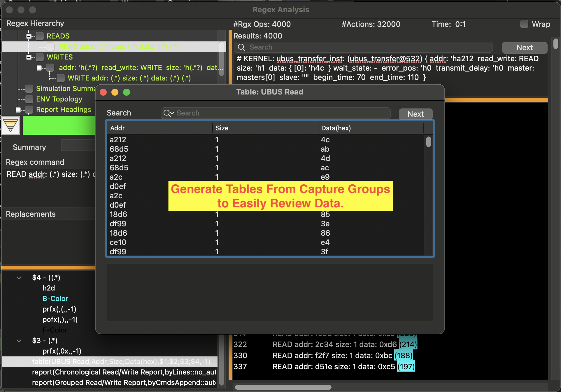The image size is (561, 392).
Task: Check the ENV Topology checkbox
Action: [29, 99]
